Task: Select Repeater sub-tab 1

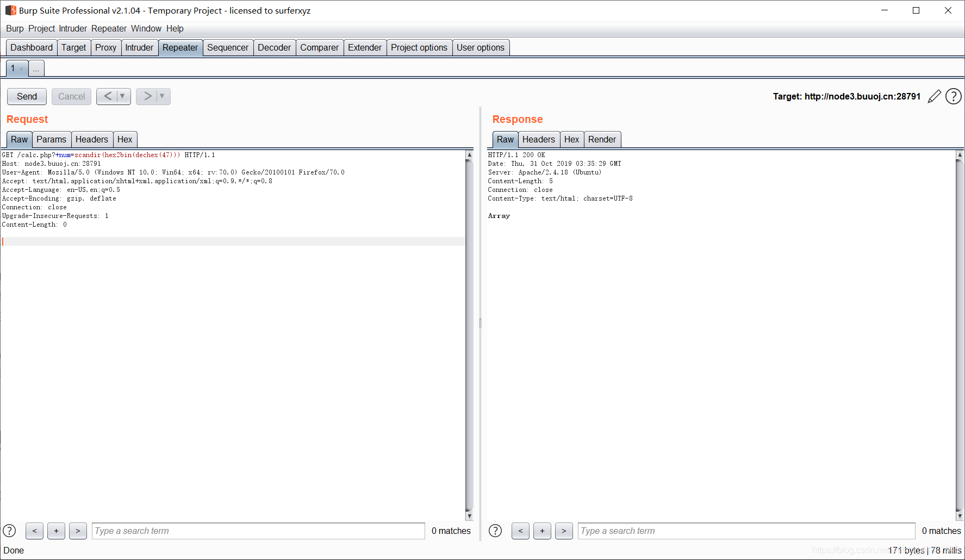Action: tap(13, 69)
